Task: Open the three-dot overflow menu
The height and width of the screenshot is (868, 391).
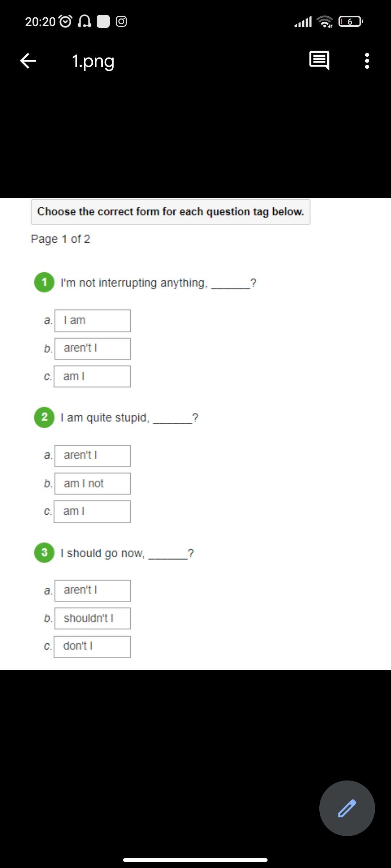Action: tap(367, 61)
